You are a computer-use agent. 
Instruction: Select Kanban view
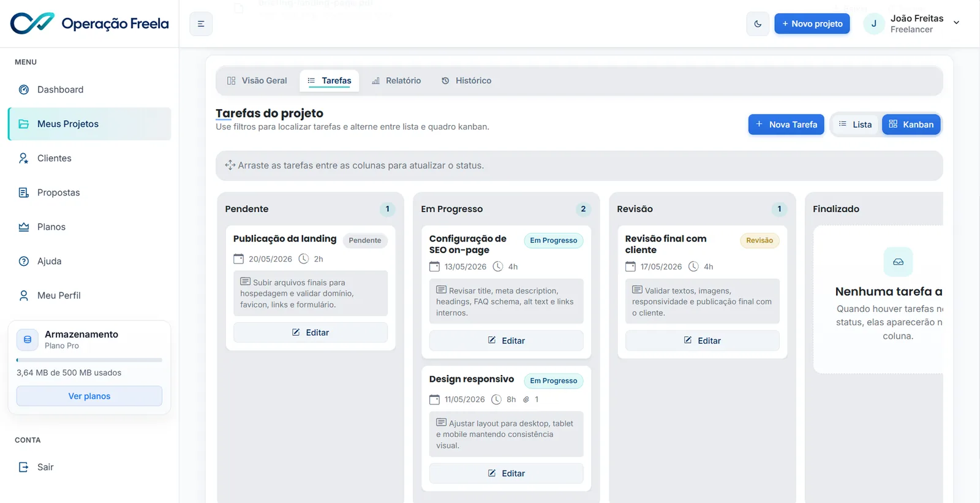[911, 124]
